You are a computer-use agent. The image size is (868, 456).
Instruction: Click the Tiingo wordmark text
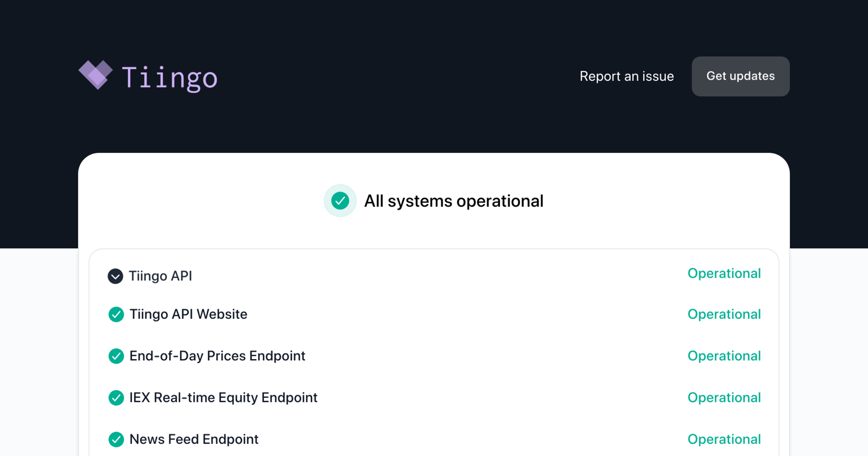click(x=169, y=77)
